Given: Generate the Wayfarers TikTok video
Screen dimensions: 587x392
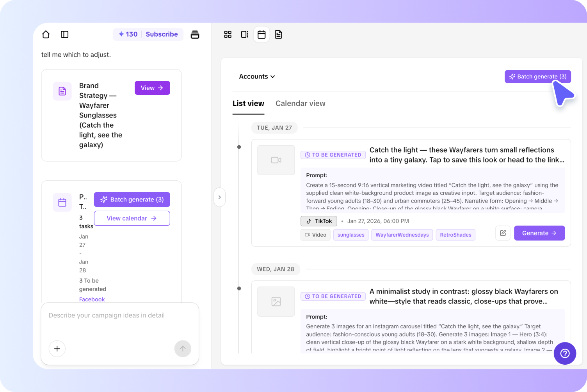Looking at the screenshot, I should click(539, 233).
